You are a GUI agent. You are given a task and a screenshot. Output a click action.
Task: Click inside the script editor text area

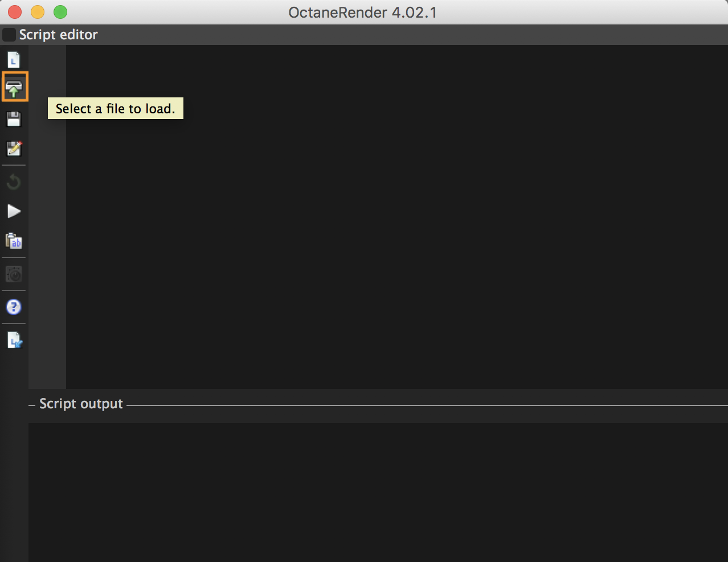click(x=396, y=217)
